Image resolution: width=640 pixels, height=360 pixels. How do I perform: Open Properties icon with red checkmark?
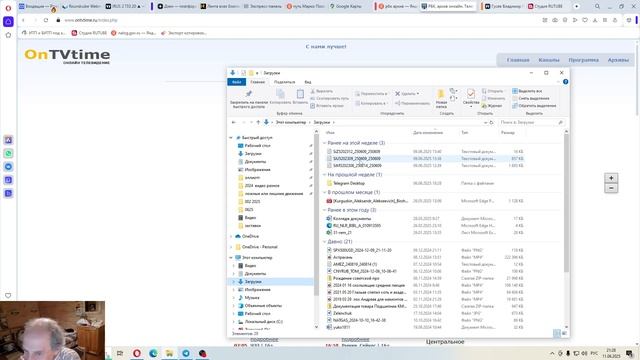click(x=471, y=94)
